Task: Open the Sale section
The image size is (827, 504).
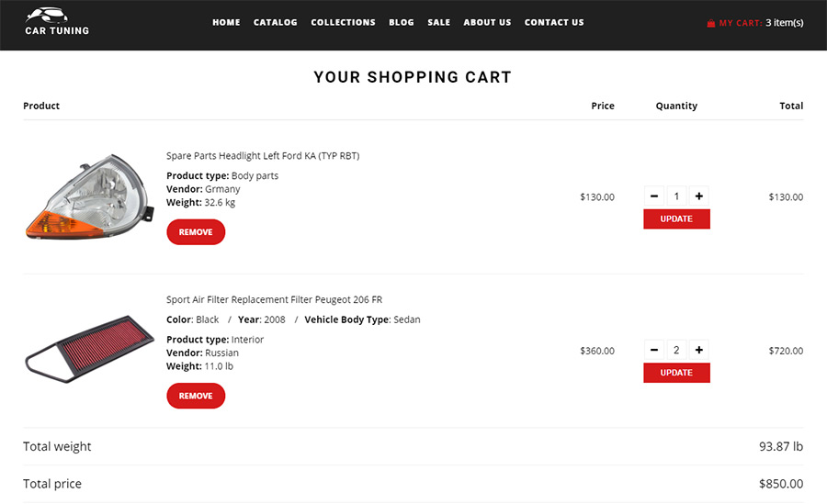Action: pyautogui.click(x=438, y=22)
